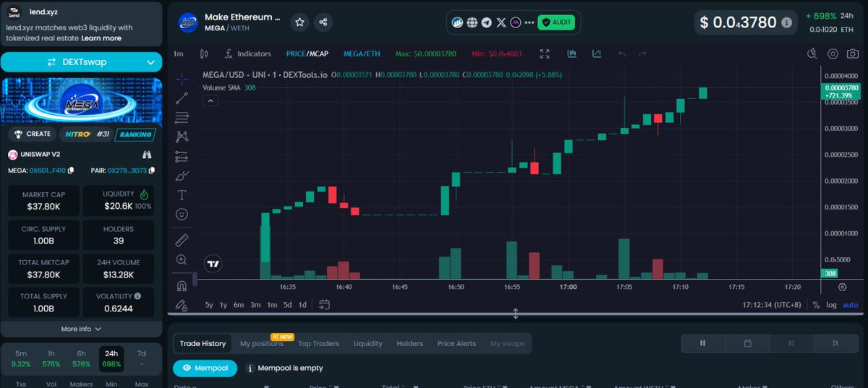Show more social links ellipsis

[529, 22]
